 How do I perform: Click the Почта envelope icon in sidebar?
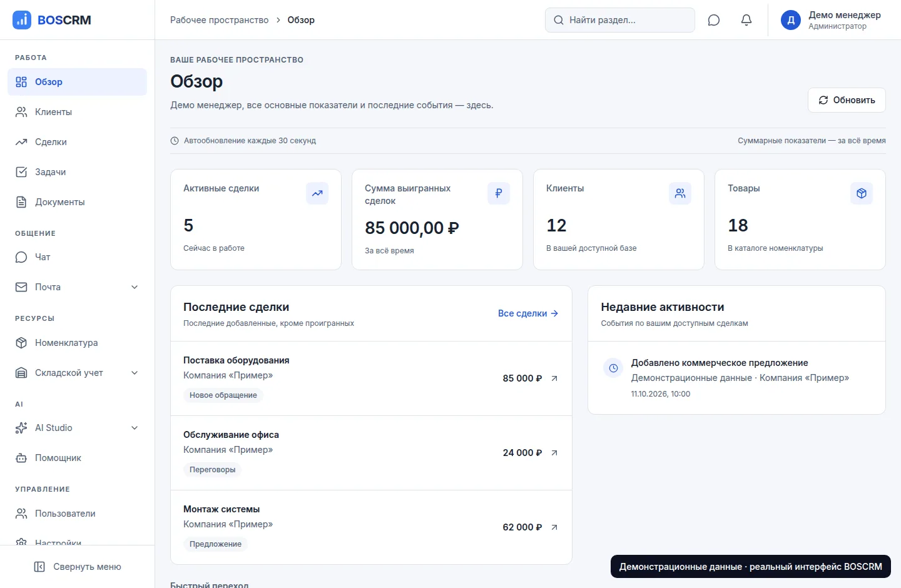21,287
